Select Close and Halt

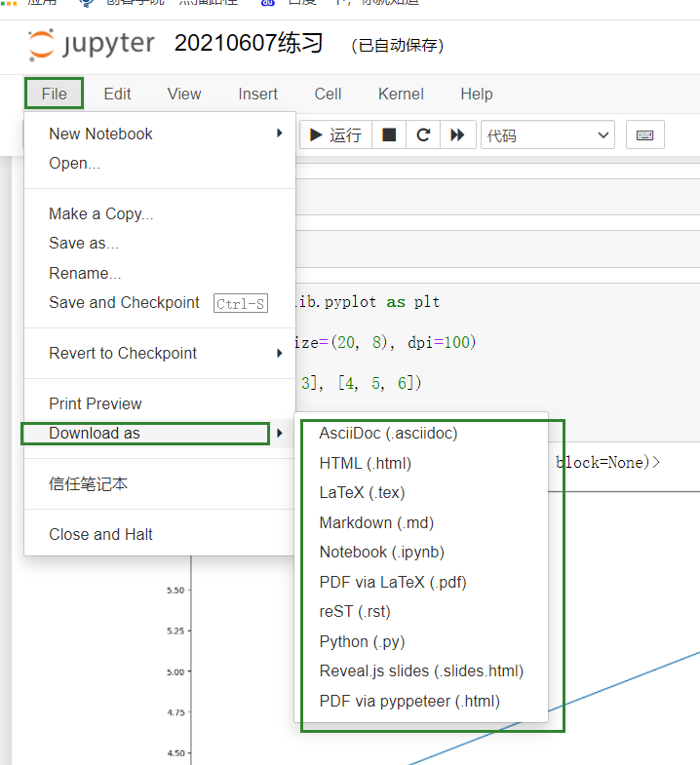click(160, 535)
